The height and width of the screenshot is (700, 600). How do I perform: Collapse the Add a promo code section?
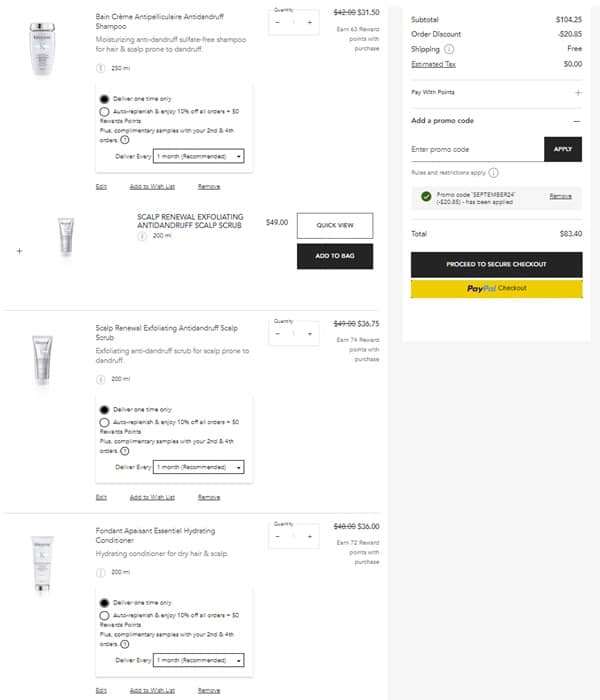(577, 121)
